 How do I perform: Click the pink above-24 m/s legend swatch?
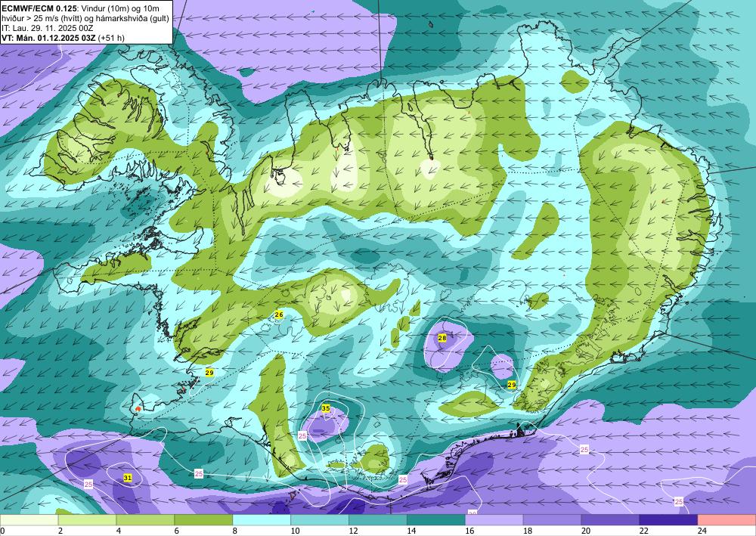click(727, 520)
